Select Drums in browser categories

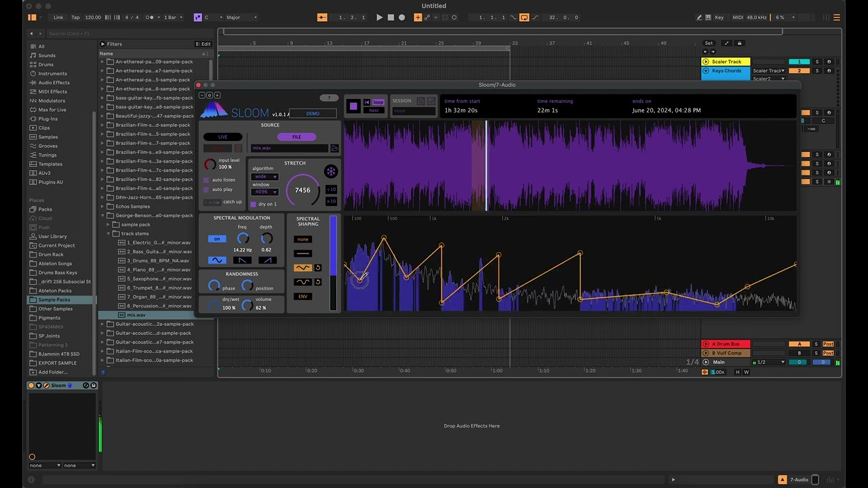click(x=45, y=64)
